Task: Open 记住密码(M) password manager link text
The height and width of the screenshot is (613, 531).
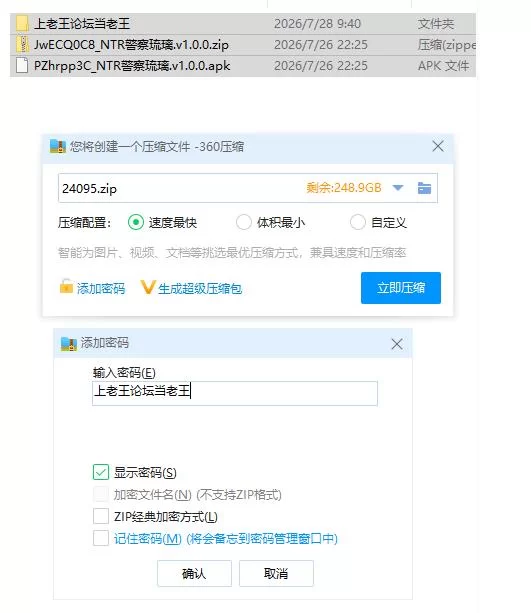Action: coord(226,538)
